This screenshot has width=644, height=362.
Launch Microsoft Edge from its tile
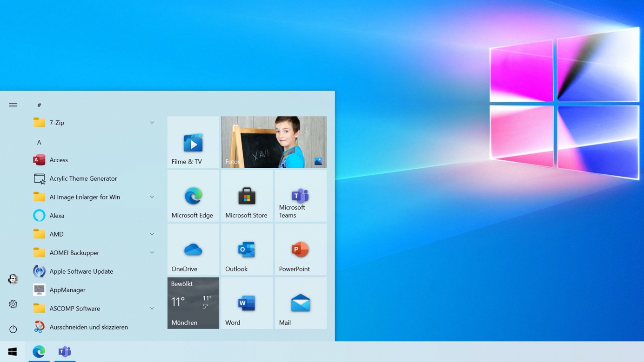click(193, 196)
